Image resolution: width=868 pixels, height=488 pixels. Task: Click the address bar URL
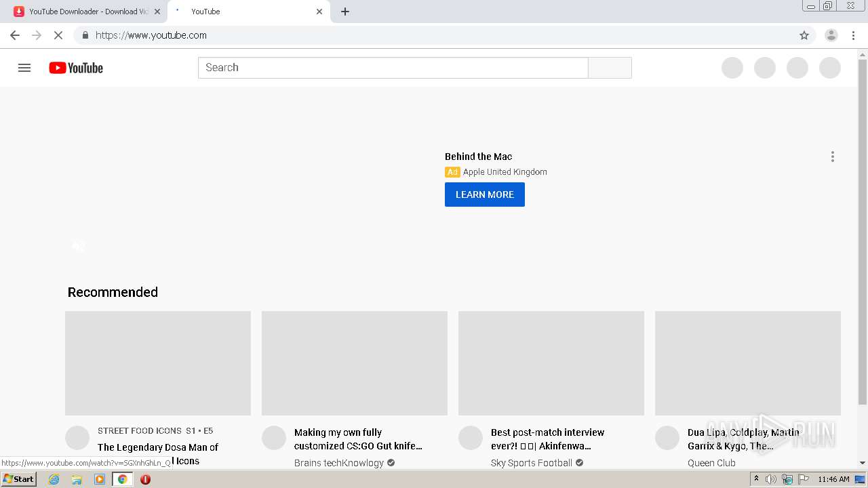(151, 35)
